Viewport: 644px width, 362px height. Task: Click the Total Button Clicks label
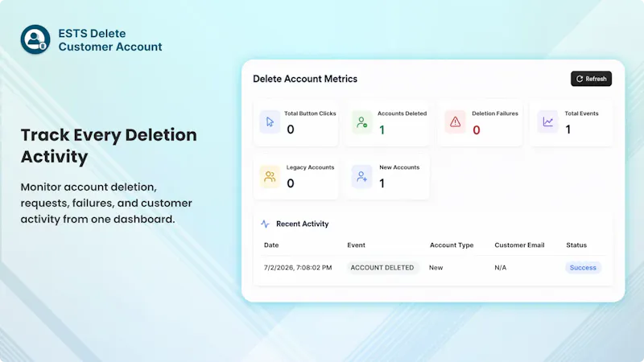point(310,113)
